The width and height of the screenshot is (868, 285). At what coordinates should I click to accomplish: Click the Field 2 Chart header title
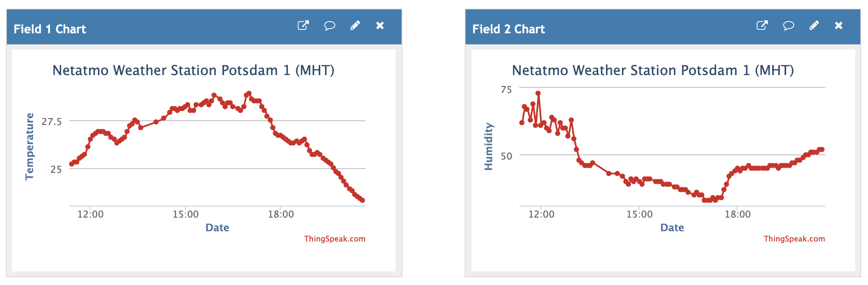coord(509,29)
